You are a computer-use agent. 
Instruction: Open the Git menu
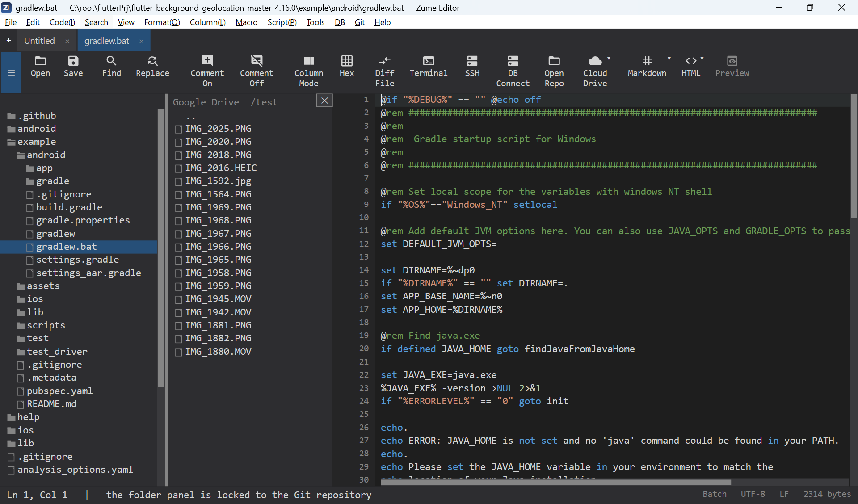click(x=359, y=22)
